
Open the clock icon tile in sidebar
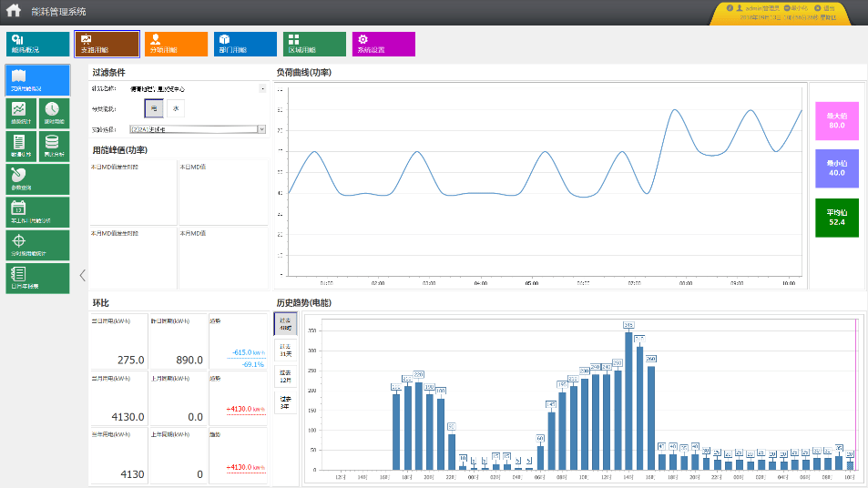click(54, 113)
